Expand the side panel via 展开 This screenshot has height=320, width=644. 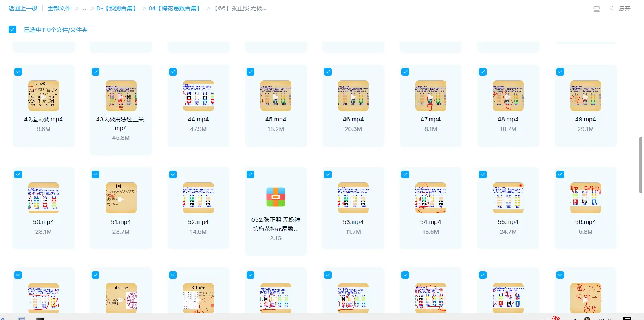click(620, 9)
